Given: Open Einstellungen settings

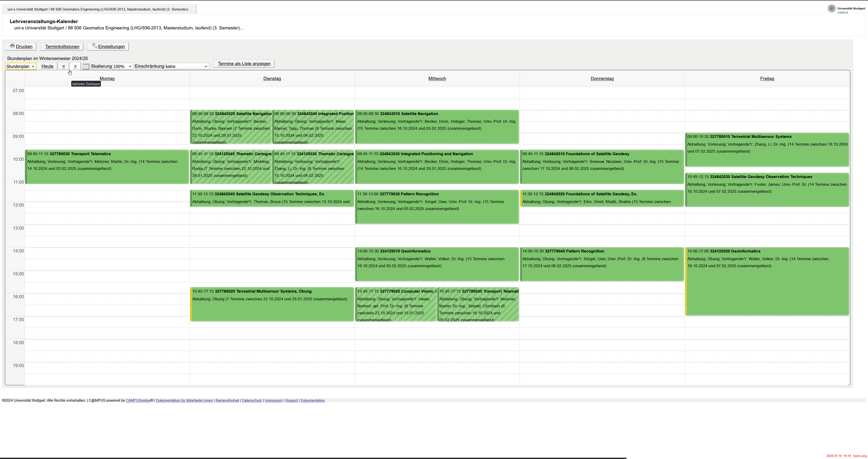Looking at the screenshot, I should click(108, 46).
